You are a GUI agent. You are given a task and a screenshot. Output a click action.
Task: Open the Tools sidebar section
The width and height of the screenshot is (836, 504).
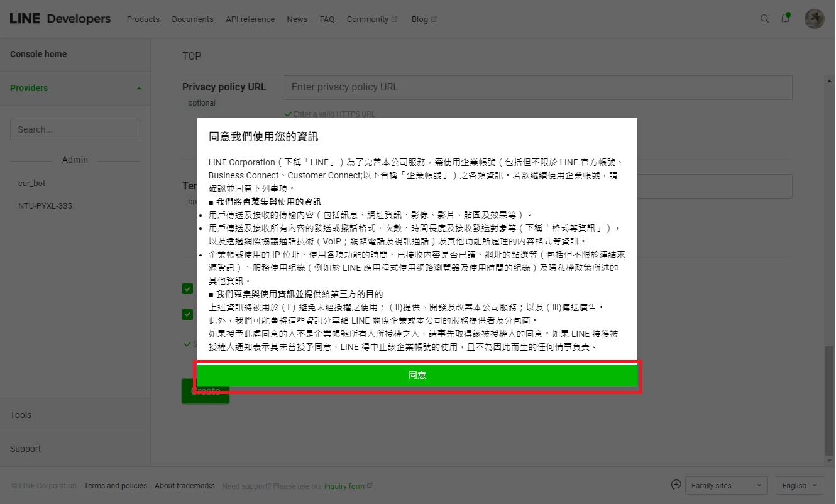click(21, 415)
